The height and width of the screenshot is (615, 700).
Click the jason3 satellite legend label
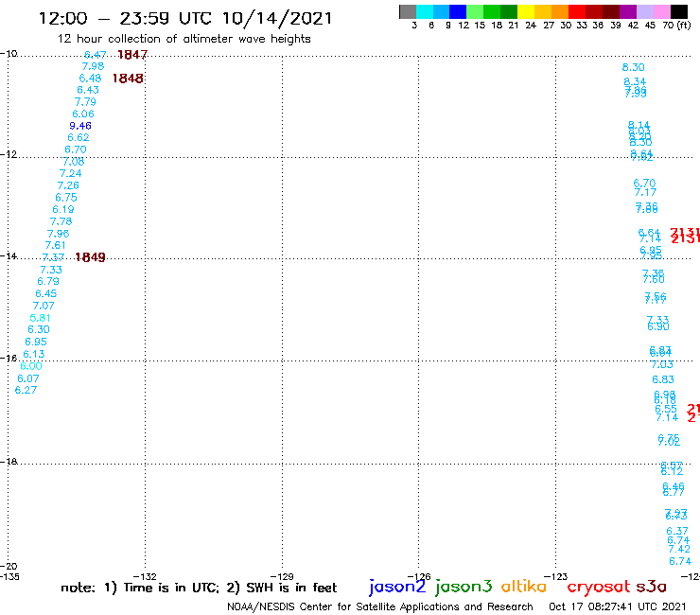coord(464,587)
